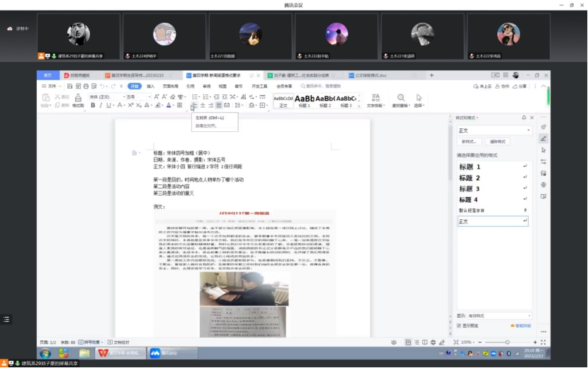
Task: Click the align left paragraph icon
Action: coord(193,105)
